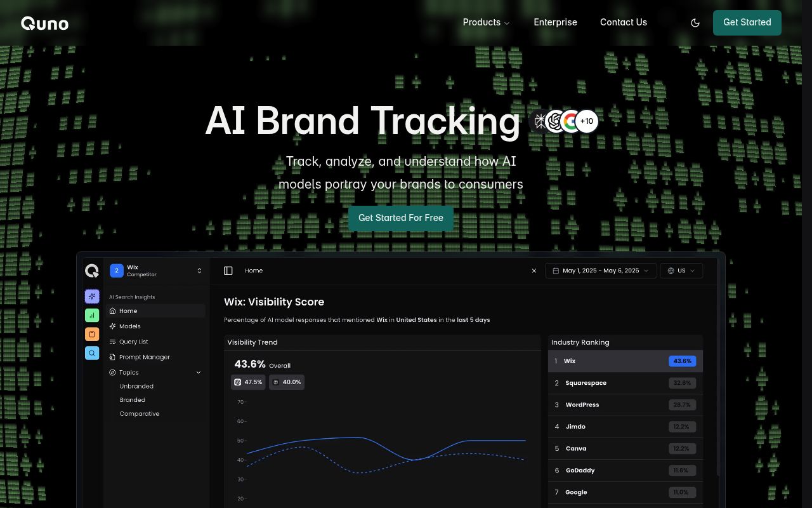
Task: Select the Comparative topic
Action: pos(140,414)
